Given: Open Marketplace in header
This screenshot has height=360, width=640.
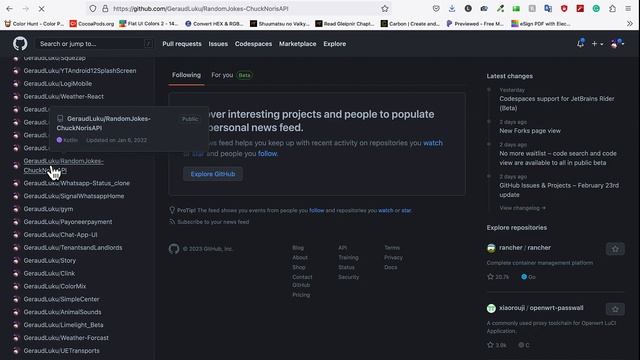Looking at the screenshot, I should (297, 44).
